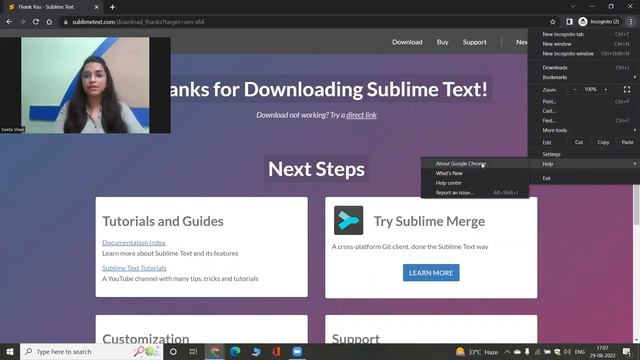This screenshot has width=640, height=360.
Task: Select Find from Chrome menu
Action: tap(584, 120)
